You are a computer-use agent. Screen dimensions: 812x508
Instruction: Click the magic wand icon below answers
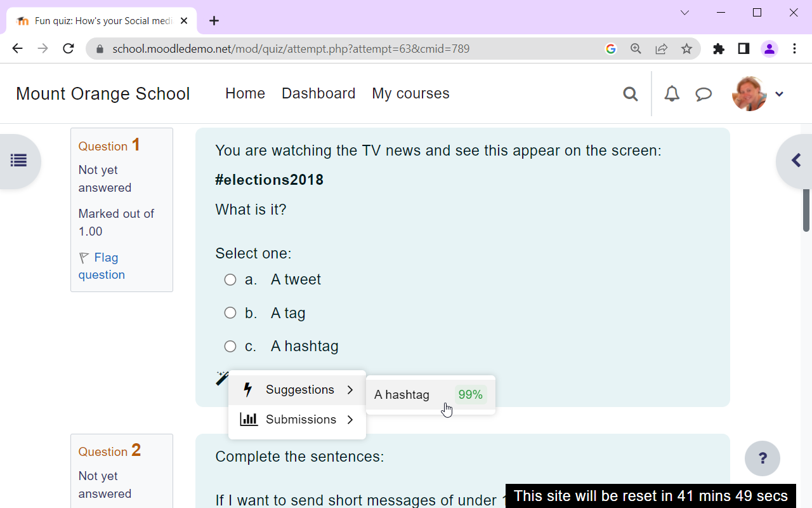(222, 378)
